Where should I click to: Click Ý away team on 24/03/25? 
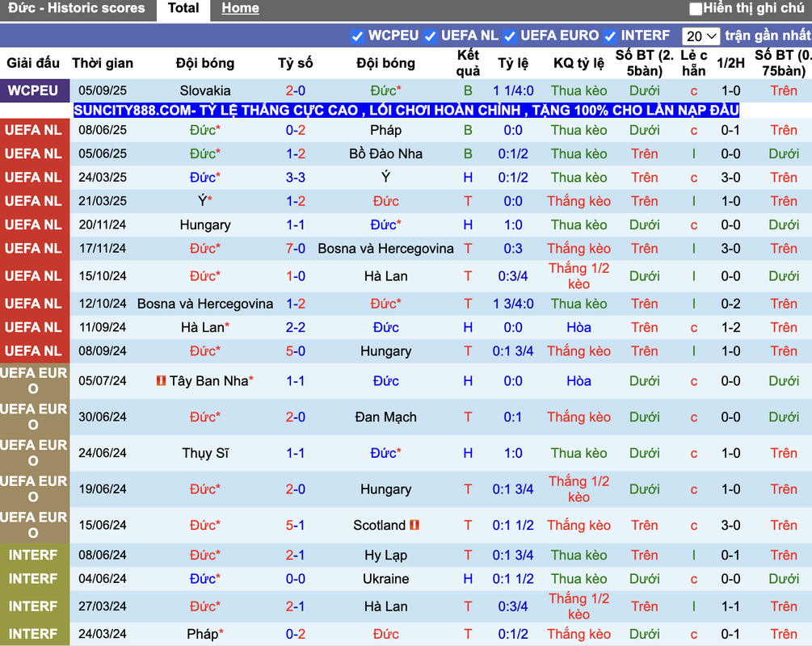[386, 178]
